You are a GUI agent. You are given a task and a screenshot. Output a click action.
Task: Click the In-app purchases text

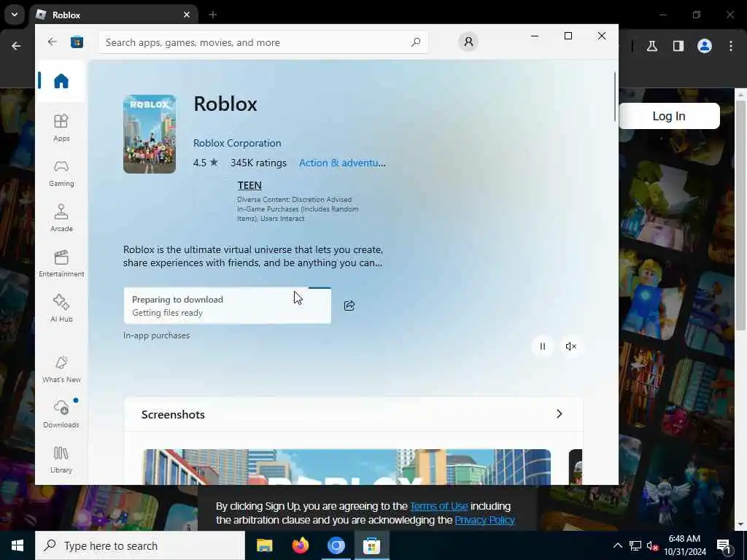tap(156, 335)
